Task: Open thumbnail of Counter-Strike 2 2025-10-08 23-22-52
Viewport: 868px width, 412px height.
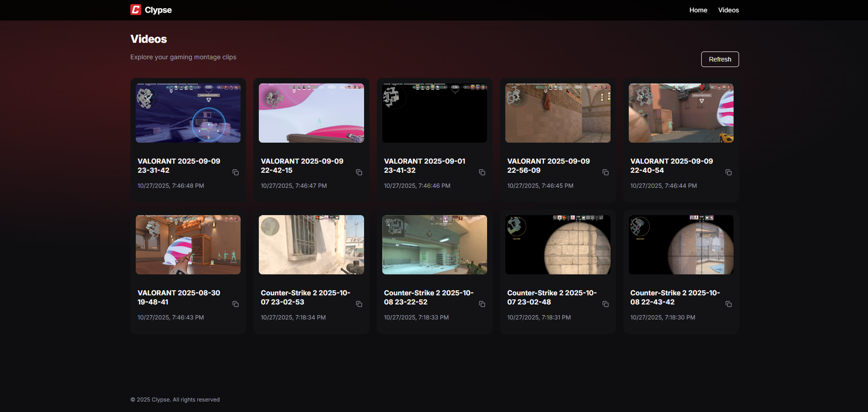Action: pyautogui.click(x=435, y=245)
